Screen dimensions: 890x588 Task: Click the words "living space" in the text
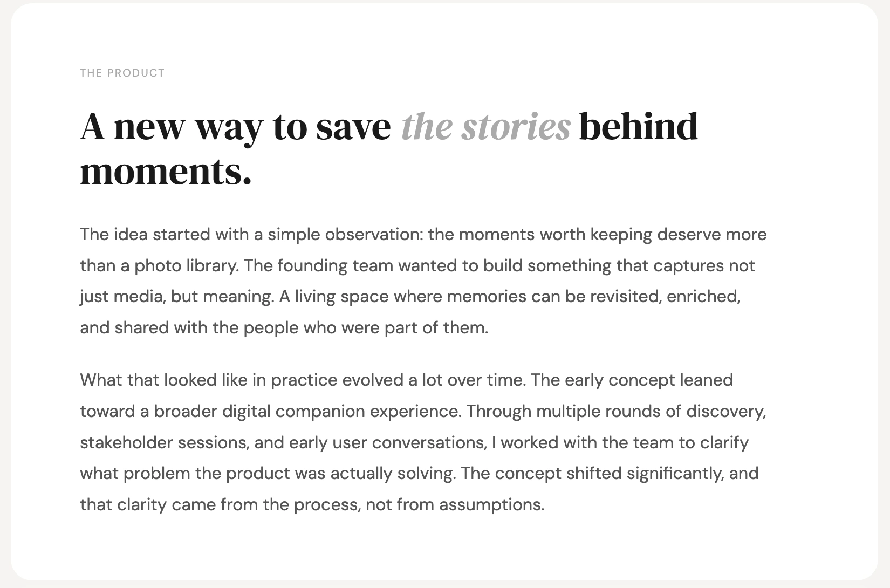point(342,297)
